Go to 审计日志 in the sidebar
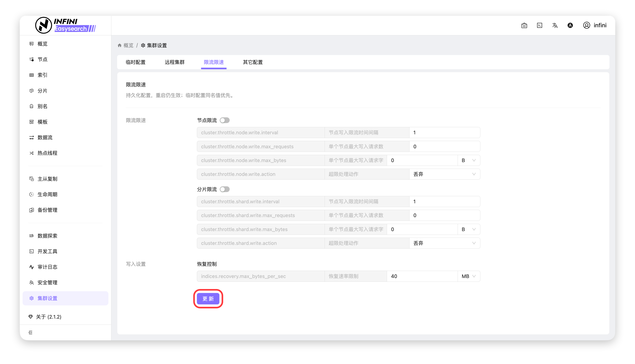 (x=47, y=267)
